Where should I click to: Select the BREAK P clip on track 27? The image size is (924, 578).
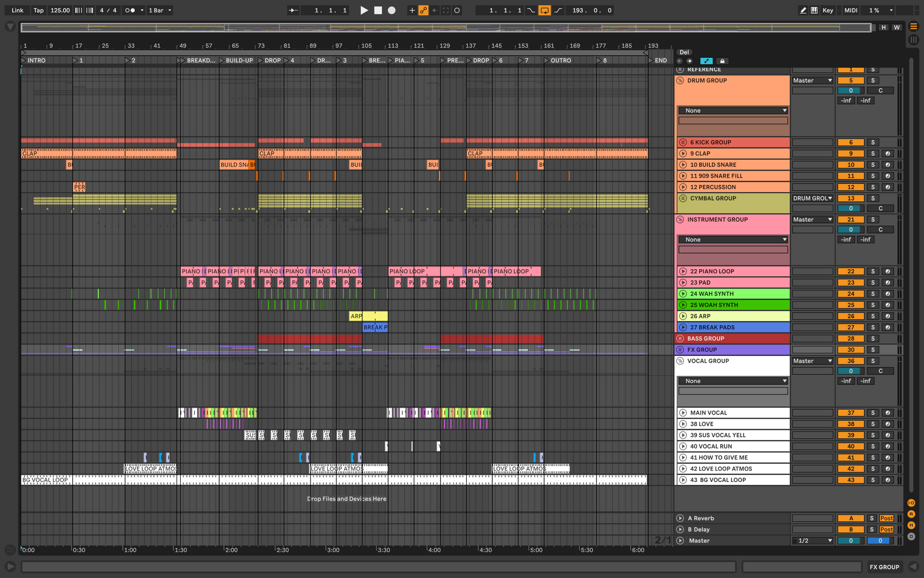[x=375, y=327]
